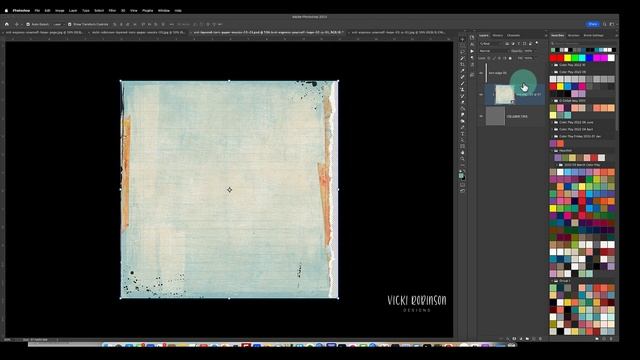The image size is (640, 360).
Task: Open the Actions panel play icon
Action: coord(472,51)
